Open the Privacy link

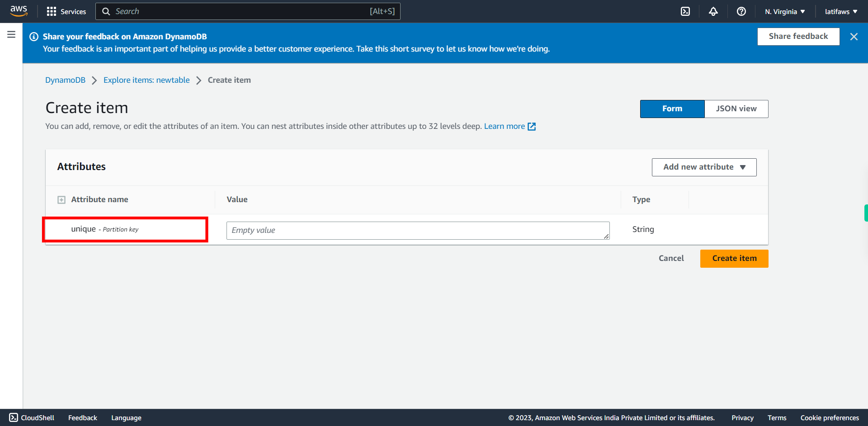742,417
